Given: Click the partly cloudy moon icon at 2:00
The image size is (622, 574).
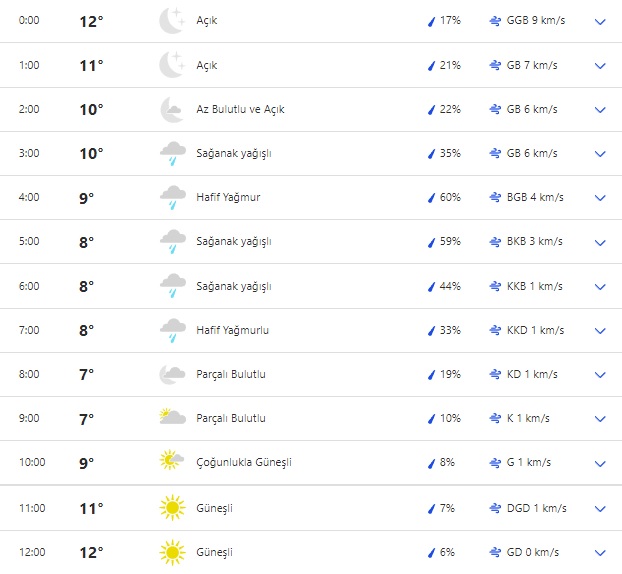Looking at the screenshot, I should (172, 109).
